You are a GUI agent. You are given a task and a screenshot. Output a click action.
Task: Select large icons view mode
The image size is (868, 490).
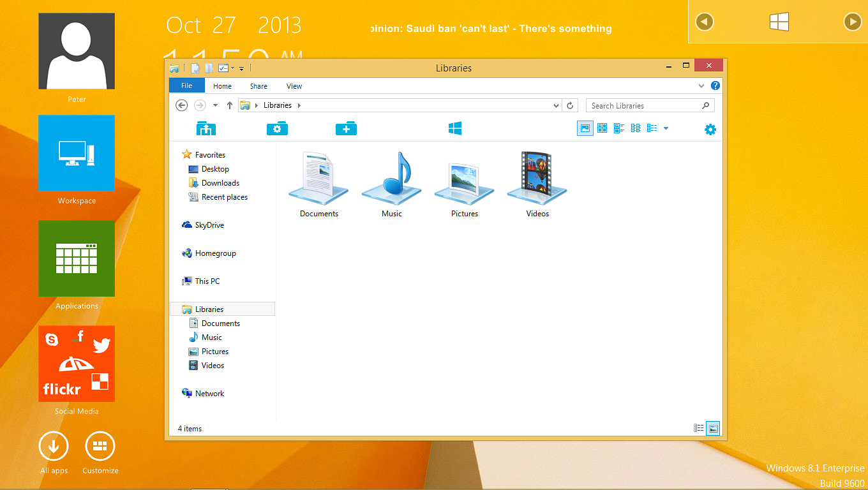coord(585,128)
